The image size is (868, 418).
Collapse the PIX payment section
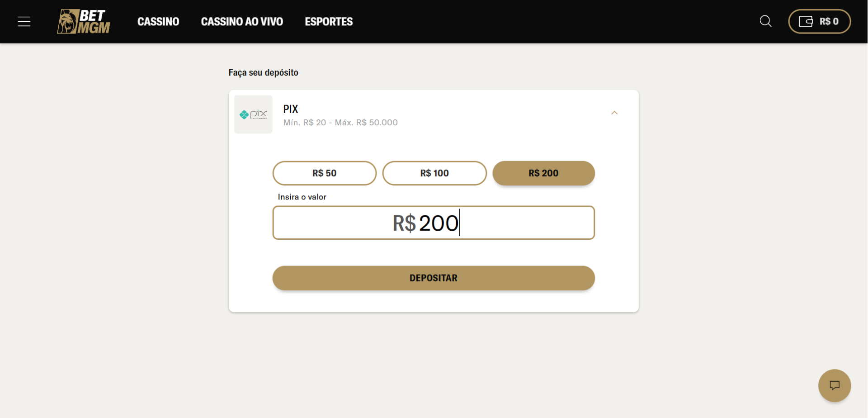tap(614, 113)
